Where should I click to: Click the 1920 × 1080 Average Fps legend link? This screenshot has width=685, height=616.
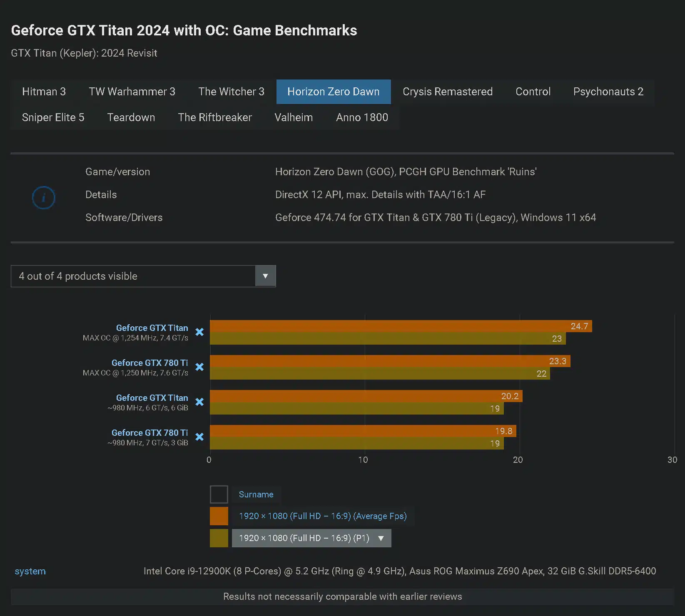(323, 516)
